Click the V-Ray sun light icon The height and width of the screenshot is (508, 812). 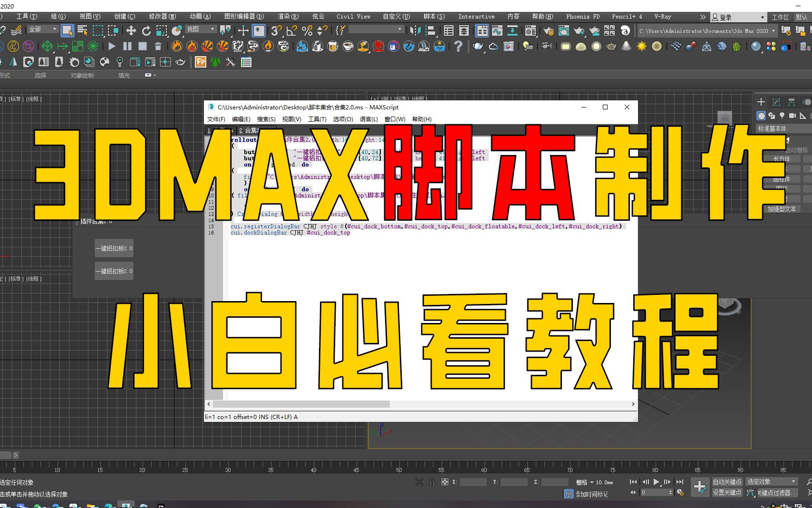point(642,46)
